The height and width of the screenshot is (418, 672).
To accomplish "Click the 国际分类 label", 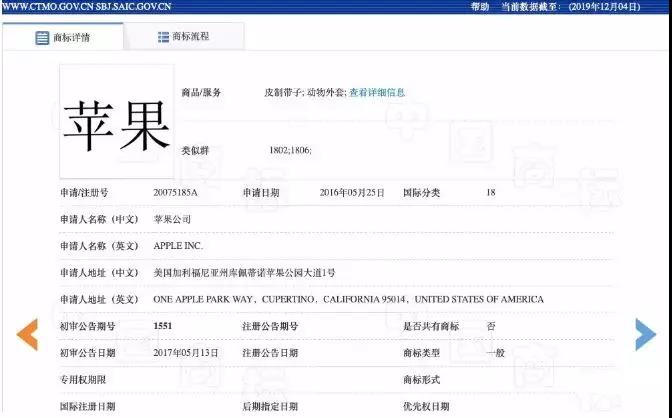I will coord(421,193).
